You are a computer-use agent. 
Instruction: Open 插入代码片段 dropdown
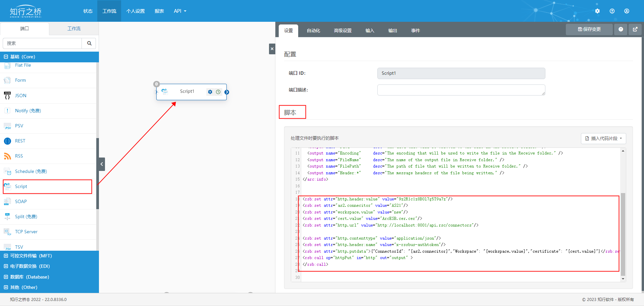[x=603, y=138]
